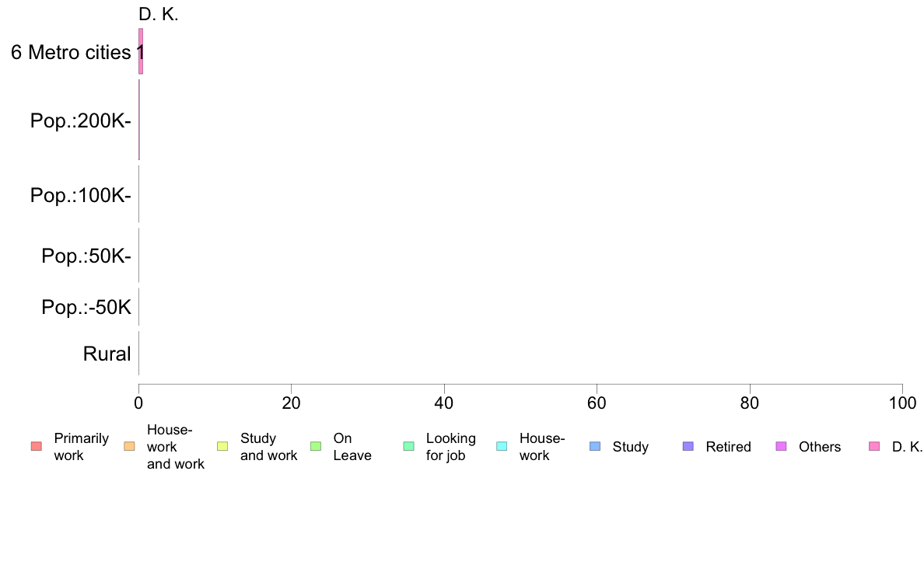Select the cyan Housework legend swatch

point(502,447)
